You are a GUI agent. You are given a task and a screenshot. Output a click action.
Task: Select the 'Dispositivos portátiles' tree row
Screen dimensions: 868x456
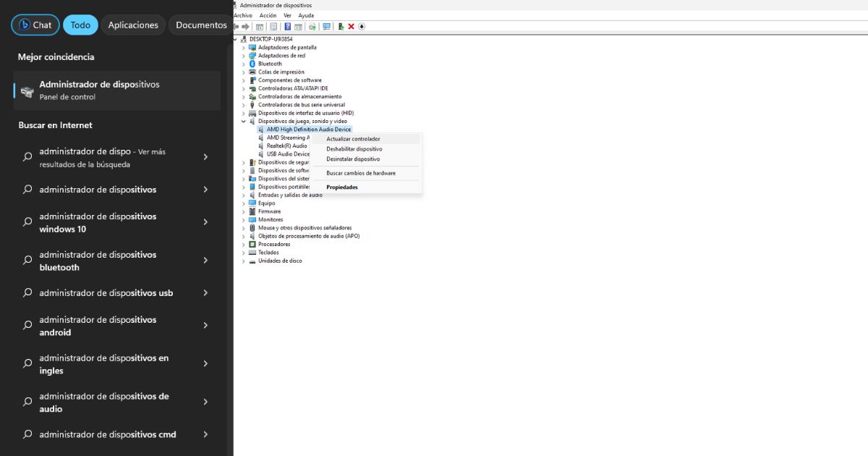279,187
